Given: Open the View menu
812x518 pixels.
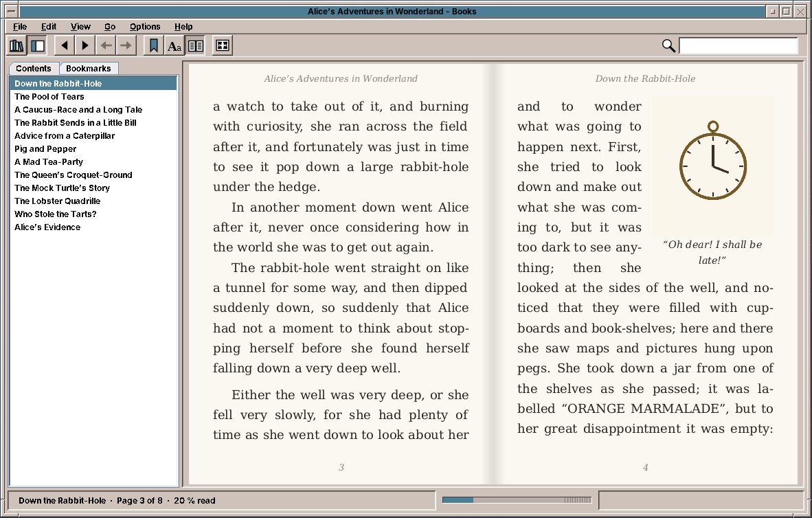Looking at the screenshot, I should (x=80, y=26).
